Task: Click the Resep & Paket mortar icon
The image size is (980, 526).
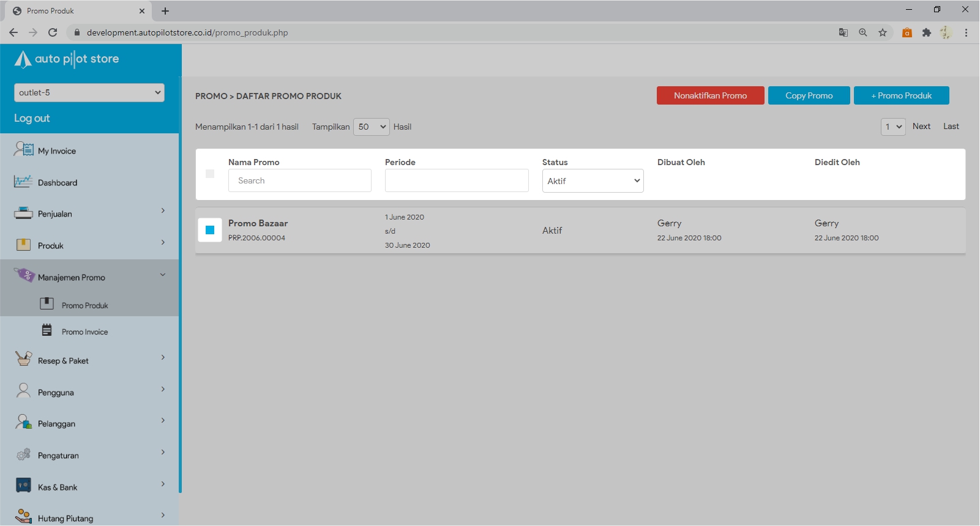Action: click(x=23, y=359)
